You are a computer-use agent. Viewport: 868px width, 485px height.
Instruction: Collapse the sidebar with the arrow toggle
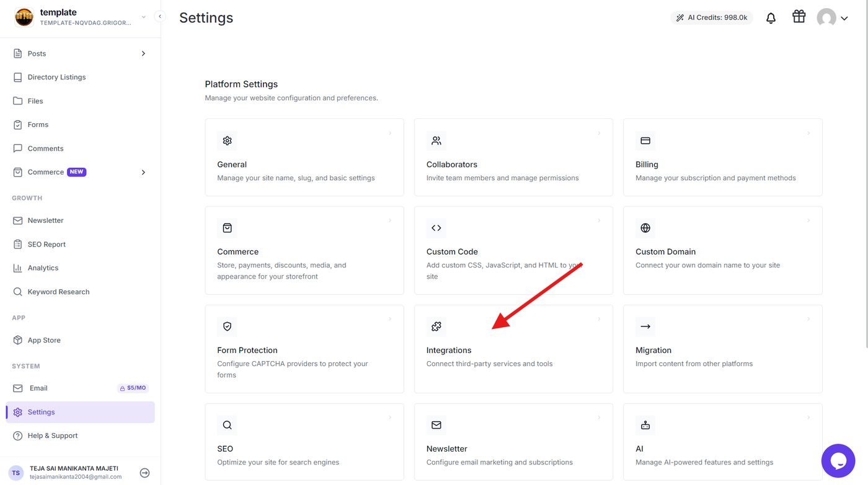[160, 17]
